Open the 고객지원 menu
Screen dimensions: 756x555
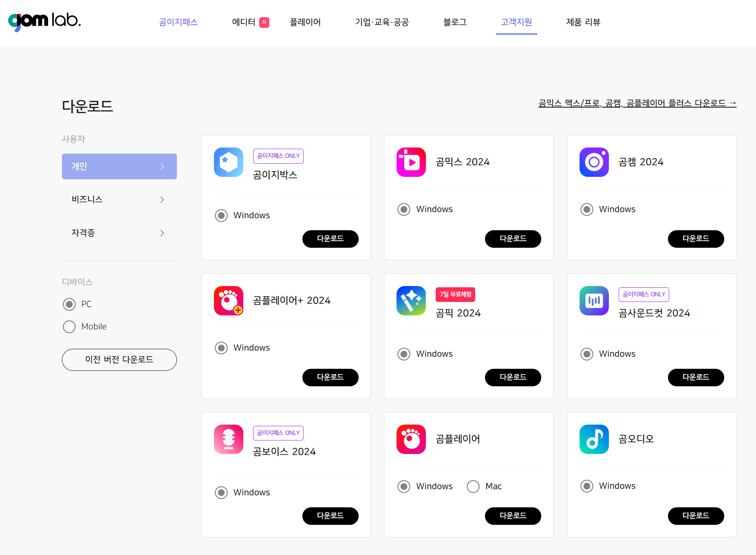click(x=516, y=22)
